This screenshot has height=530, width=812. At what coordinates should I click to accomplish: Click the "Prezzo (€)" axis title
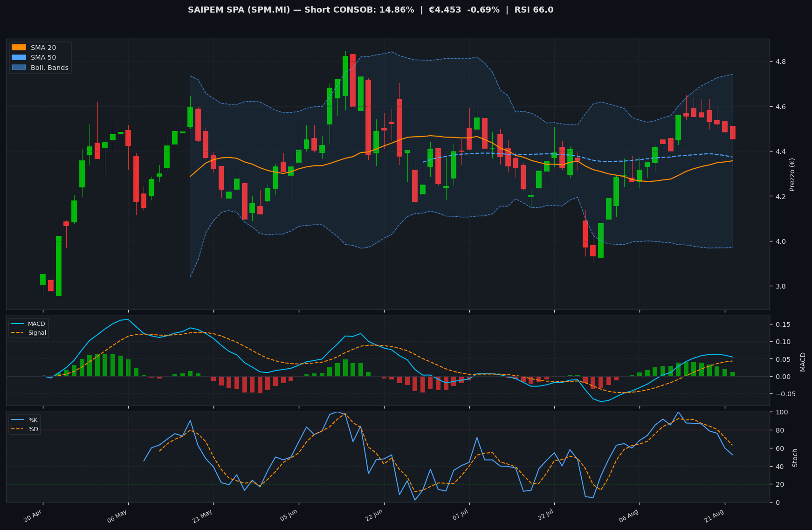[x=792, y=174]
